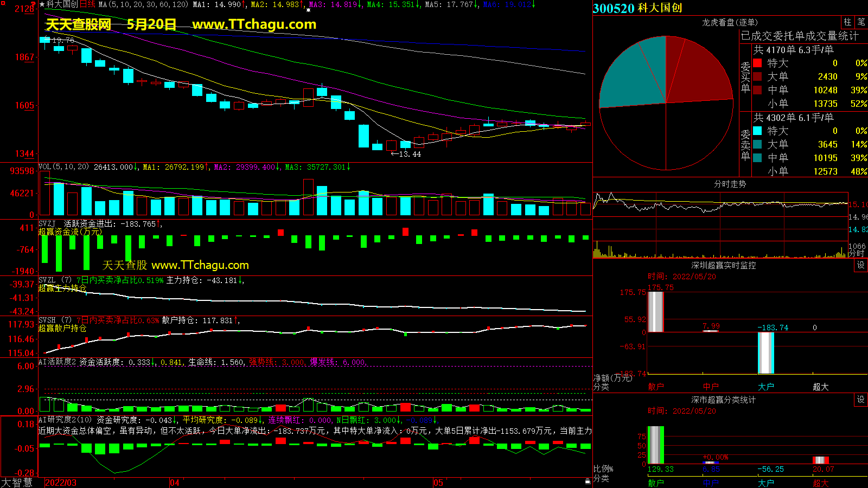Select the 04 month marker on timeline

[175, 483]
